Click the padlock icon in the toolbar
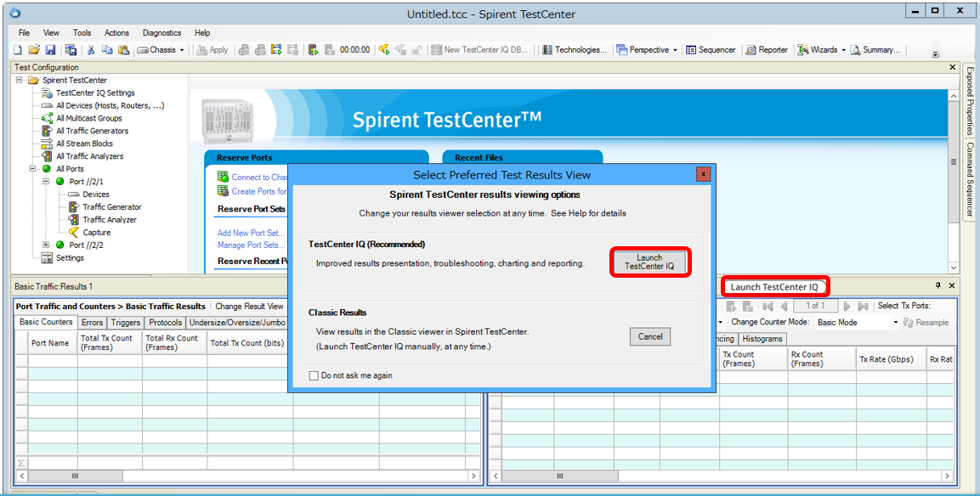Screen dimensions: 980x496 click(x=416, y=50)
